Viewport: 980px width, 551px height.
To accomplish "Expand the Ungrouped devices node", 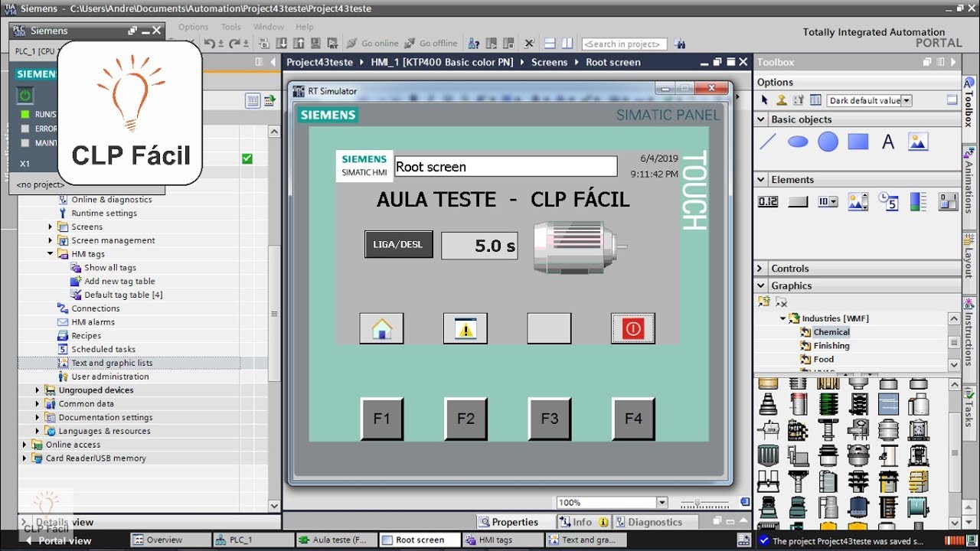I will point(38,390).
